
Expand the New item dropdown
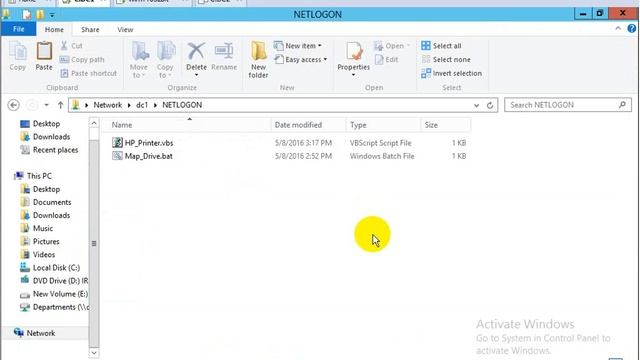tap(320, 46)
